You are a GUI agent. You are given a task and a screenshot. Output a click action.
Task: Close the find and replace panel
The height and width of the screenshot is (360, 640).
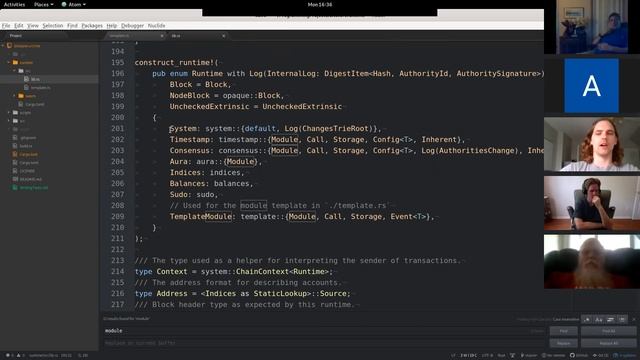(634, 319)
